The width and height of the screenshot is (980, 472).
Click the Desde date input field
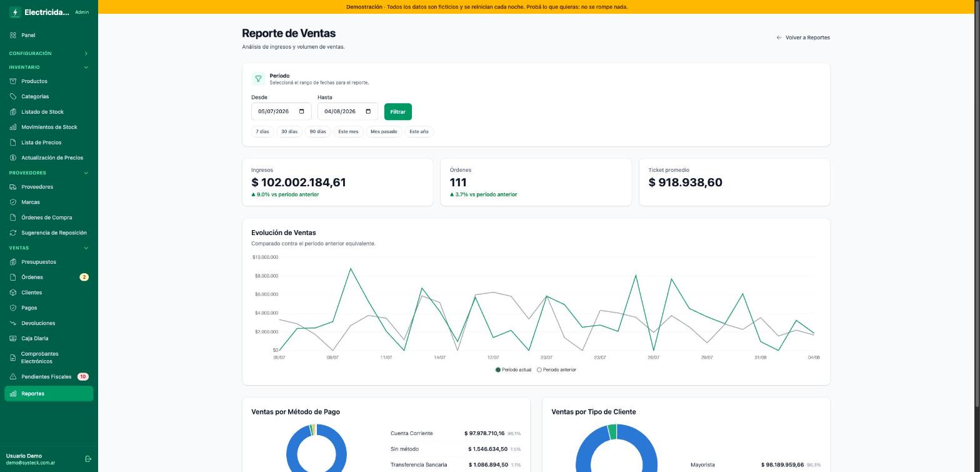pos(281,111)
